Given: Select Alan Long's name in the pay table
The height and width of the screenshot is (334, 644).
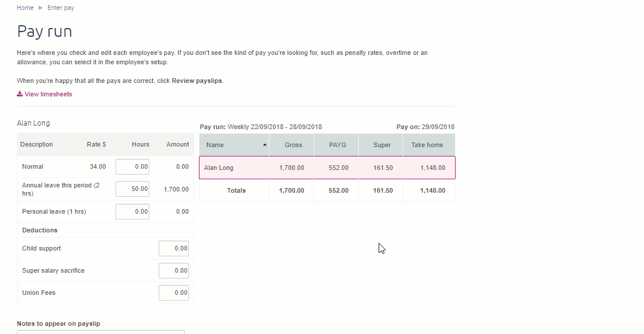Looking at the screenshot, I should (219, 168).
